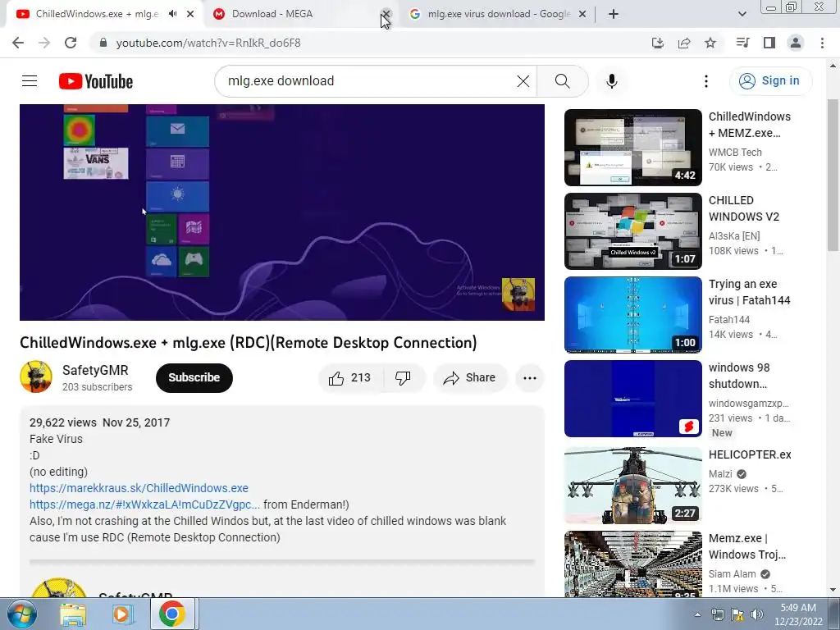Viewport: 840px width, 630px height.
Task: Open the SafetyGMR channel name link
Action: [x=95, y=370]
